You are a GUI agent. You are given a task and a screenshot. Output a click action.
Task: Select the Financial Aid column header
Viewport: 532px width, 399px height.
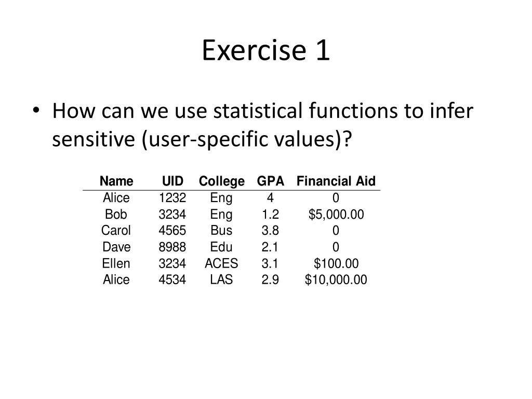pos(336,181)
